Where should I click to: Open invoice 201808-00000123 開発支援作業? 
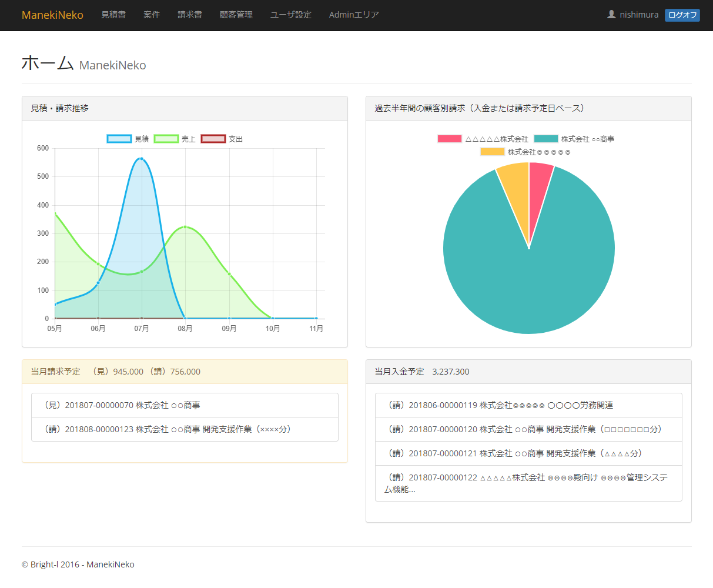[x=185, y=429]
